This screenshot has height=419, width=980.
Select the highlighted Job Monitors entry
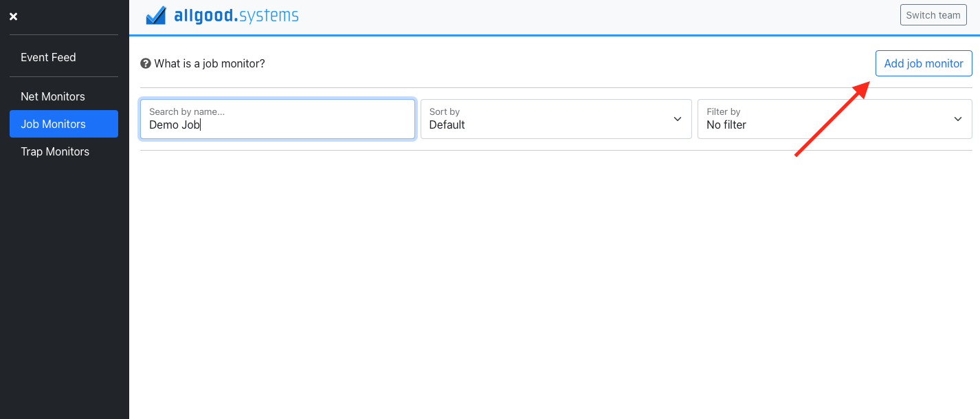[63, 124]
